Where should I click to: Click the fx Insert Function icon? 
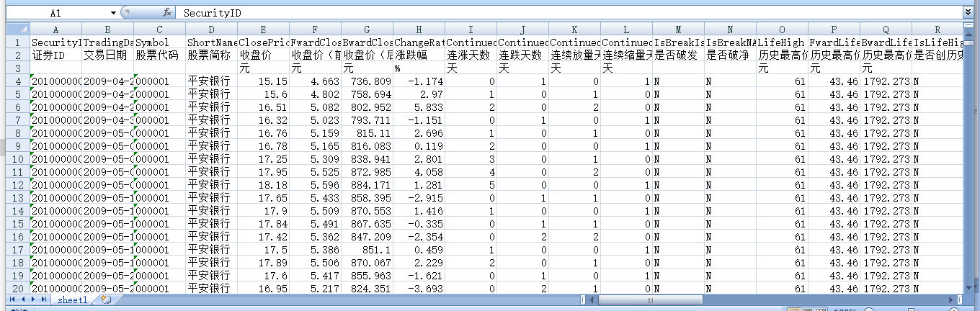(166, 13)
